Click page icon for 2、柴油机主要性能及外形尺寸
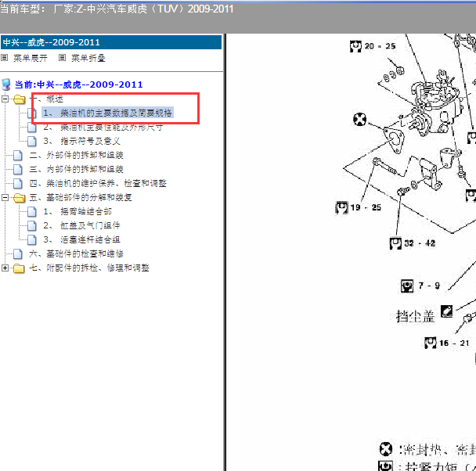The width and height of the screenshot is (476, 471). 32,128
